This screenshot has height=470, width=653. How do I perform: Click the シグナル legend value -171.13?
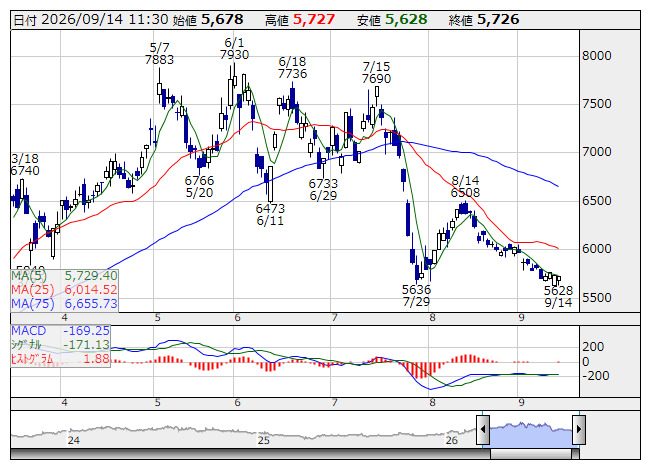click(86, 345)
